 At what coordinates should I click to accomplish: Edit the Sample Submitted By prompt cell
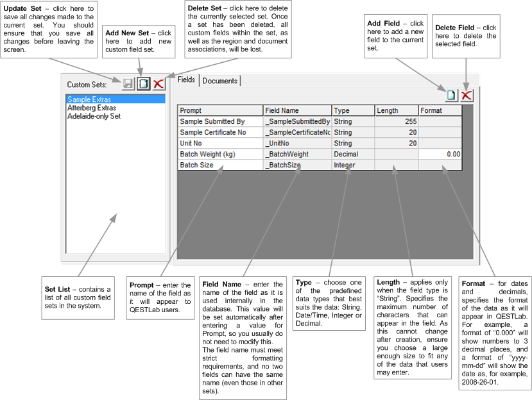(x=220, y=122)
